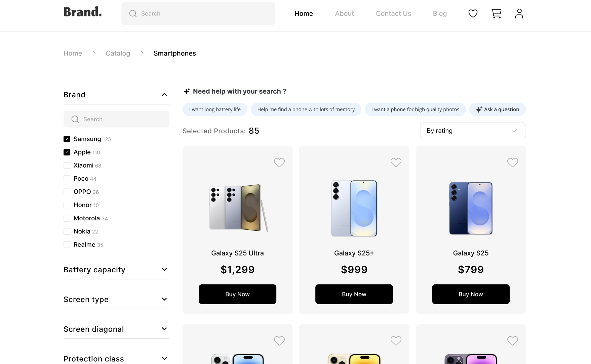This screenshot has width=591, height=364.
Task: Click heart icon on Galaxy S25 card
Action: point(512,163)
